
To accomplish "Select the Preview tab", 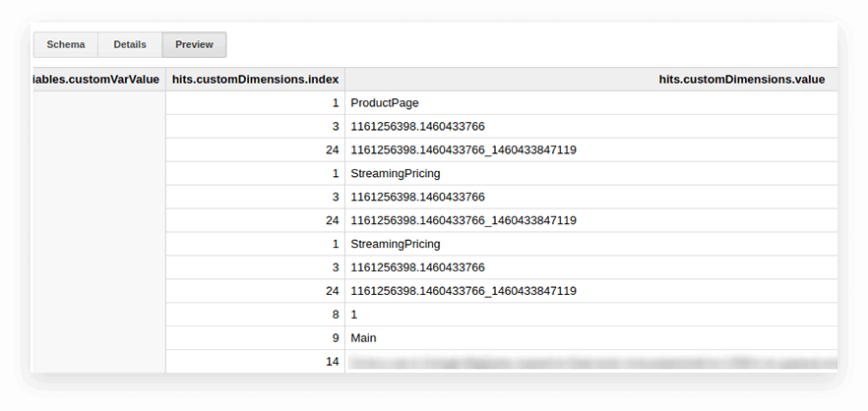I will click(194, 45).
